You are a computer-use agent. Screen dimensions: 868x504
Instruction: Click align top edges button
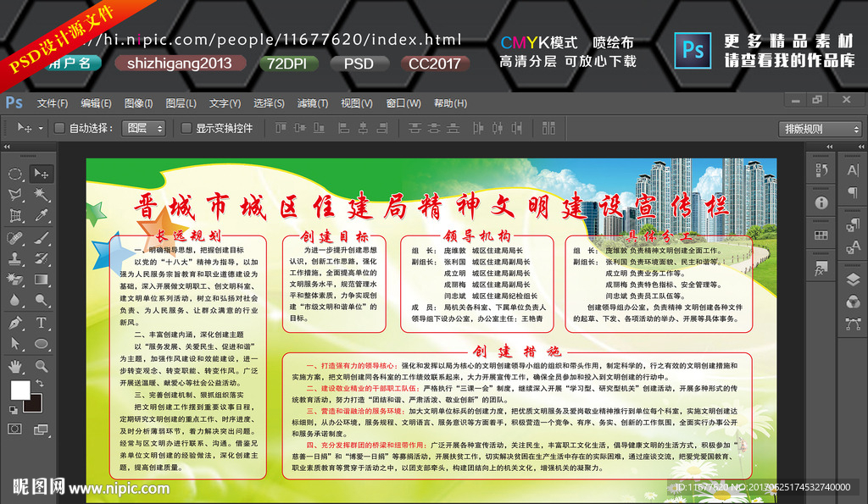coord(281,129)
